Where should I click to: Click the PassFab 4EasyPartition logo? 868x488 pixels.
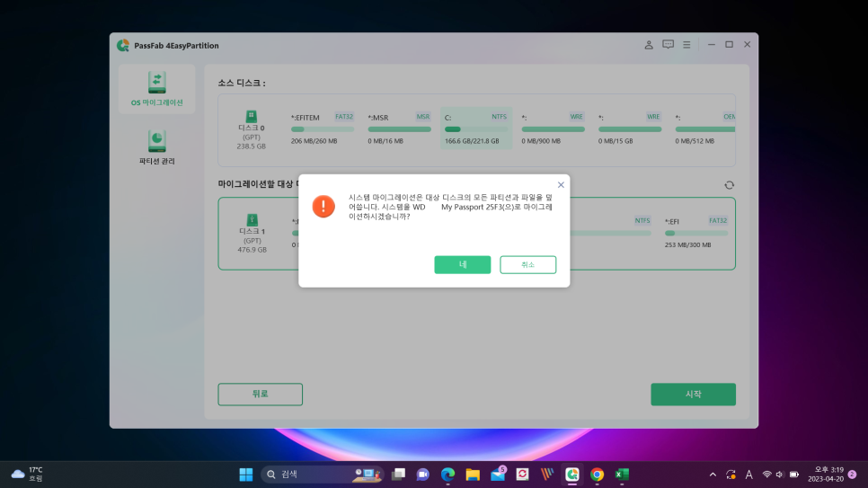point(123,46)
